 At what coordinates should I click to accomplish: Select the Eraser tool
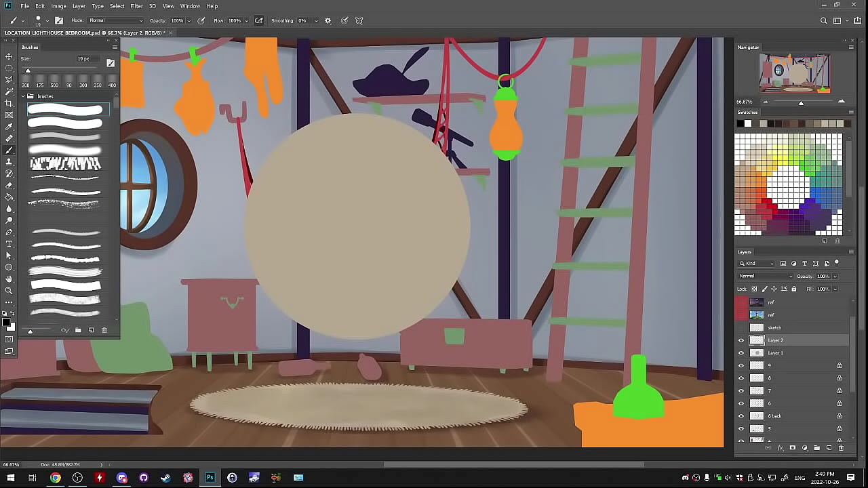pyautogui.click(x=9, y=185)
